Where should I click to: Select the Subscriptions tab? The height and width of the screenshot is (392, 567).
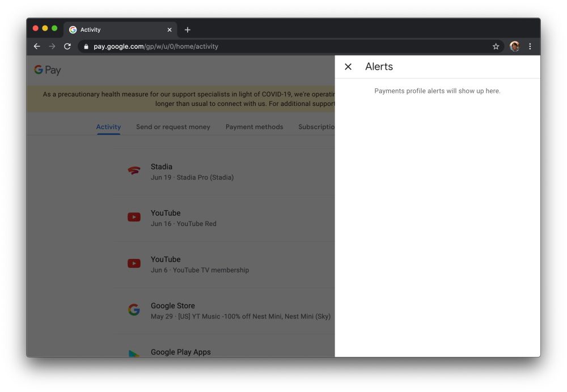(318, 127)
